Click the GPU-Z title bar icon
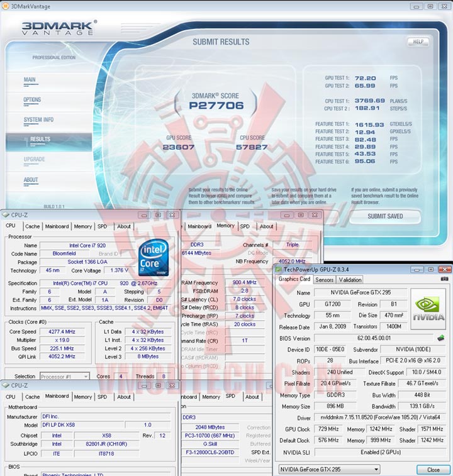This screenshot has width=453, height=476. [x=278, y=270]
